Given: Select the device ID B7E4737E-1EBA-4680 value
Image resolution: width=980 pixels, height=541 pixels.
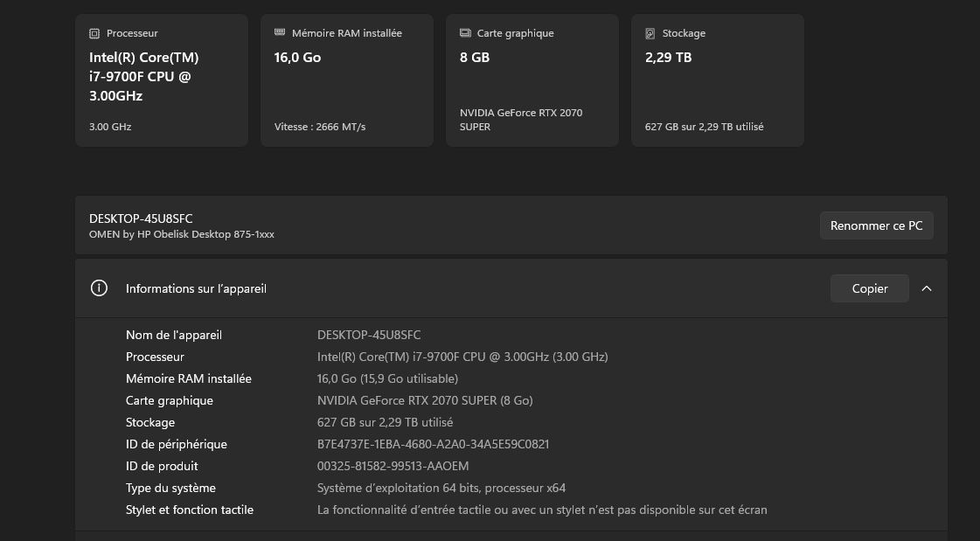Looking at the screenshot, I should pyautogui.click(x=433, y=444).
